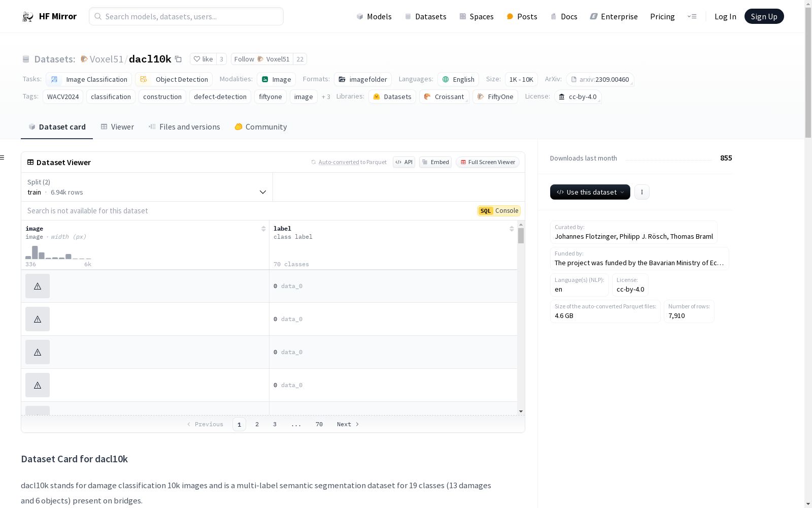Click the like count 3
The image size is (812, 508).
(x=221, y=59)
